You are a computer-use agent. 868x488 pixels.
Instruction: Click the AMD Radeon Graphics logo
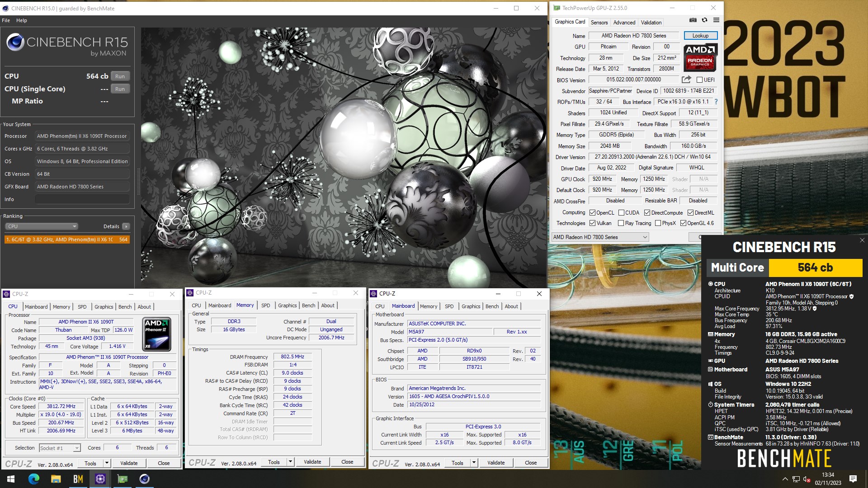click(x=700, y=58)
